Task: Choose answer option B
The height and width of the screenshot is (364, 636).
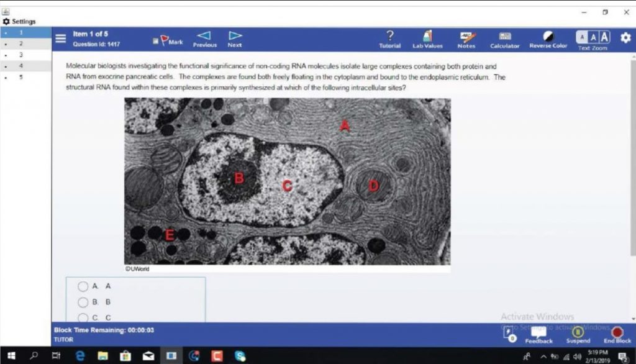Action: 83,303
